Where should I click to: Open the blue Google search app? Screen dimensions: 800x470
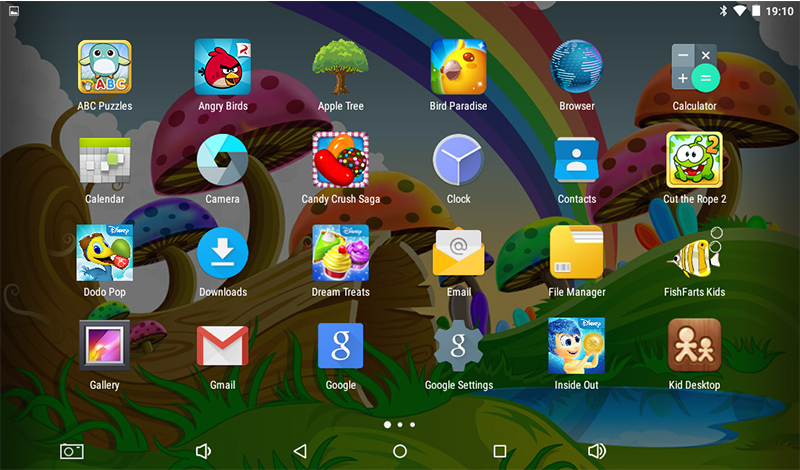click(340, 345)
